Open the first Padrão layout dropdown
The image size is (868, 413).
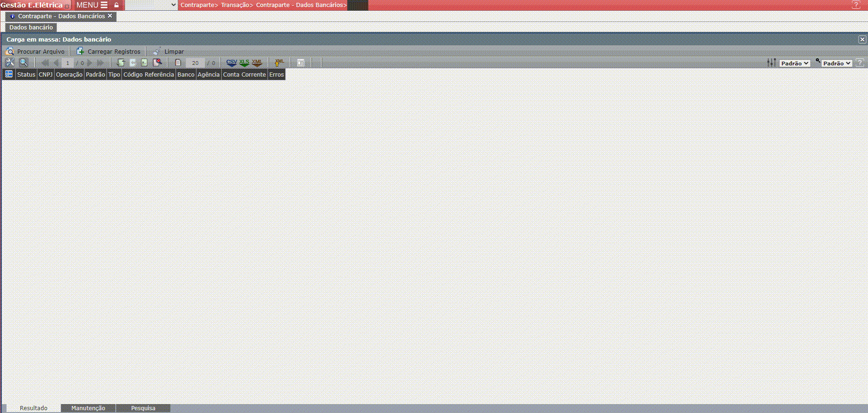pos(795,63)
